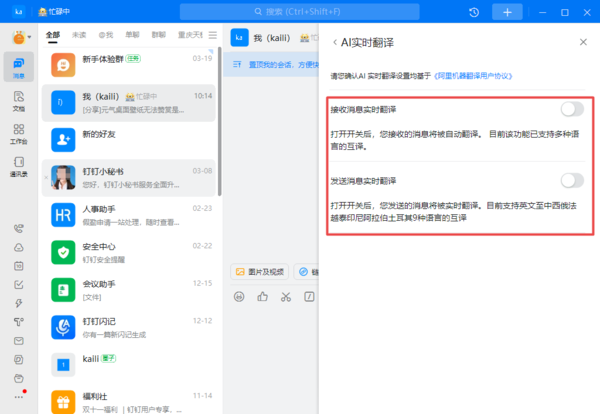Switch to the 单聊 (Single chat) tab

tap(131, 34)
